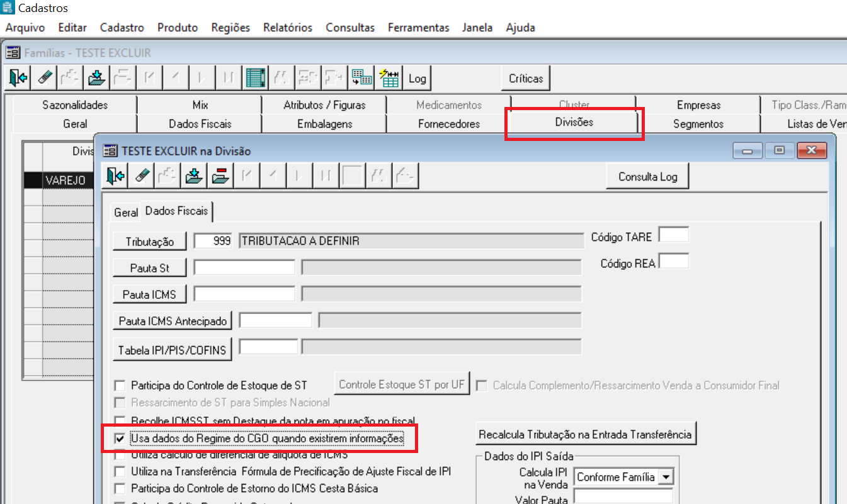Click Recalcula Tributação na Entrada Transferência button

click(x=586, y=434)
